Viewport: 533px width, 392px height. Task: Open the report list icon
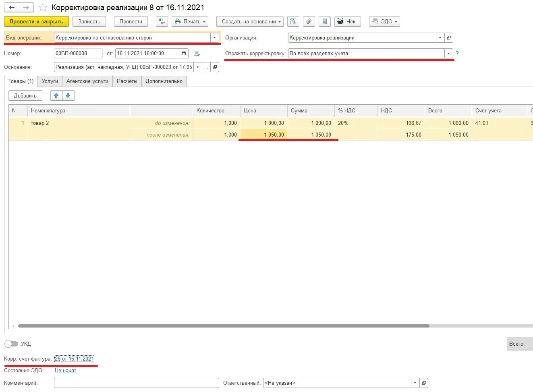(x=325, y=21)
